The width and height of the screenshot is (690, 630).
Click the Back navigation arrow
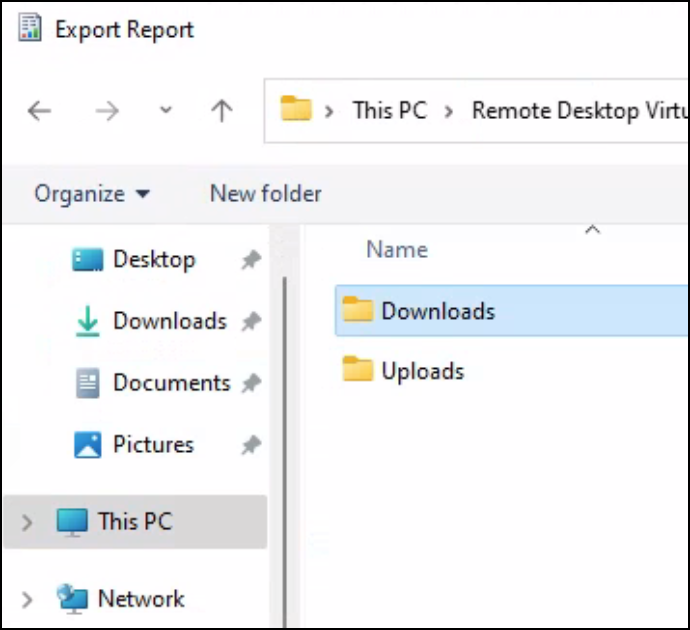pos(39,111)
